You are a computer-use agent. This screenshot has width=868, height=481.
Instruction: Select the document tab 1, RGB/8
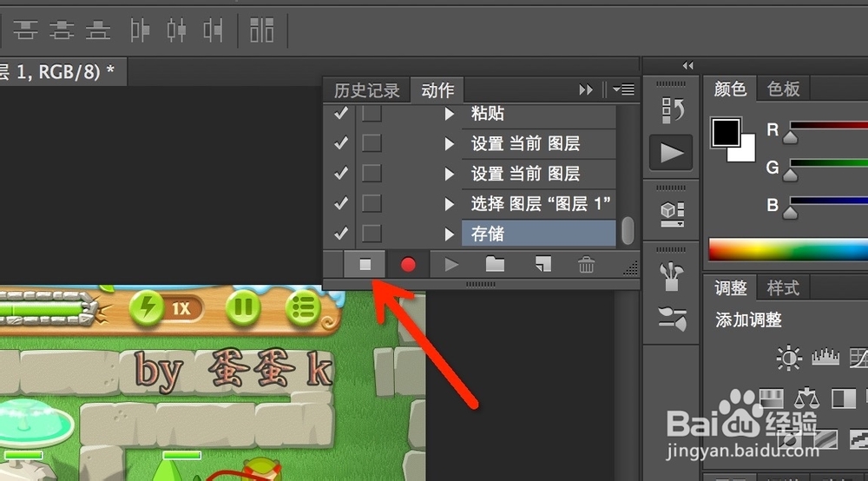point(62,72)
